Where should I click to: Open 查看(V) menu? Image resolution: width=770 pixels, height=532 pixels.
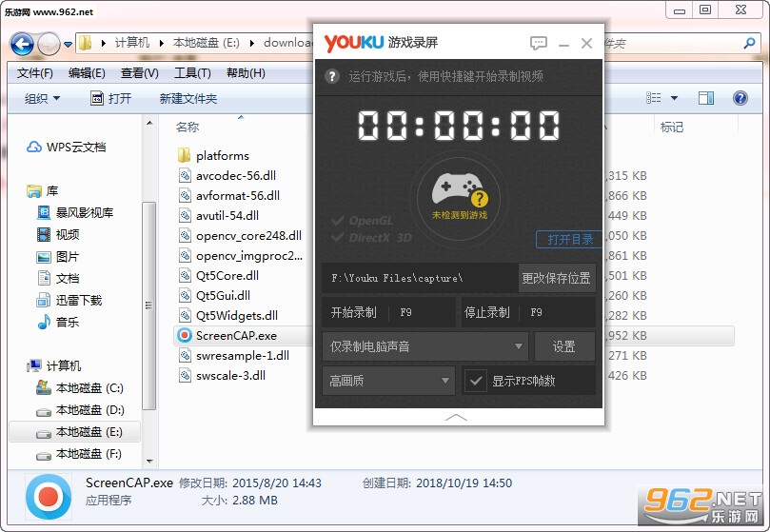[x=140, y=73]
